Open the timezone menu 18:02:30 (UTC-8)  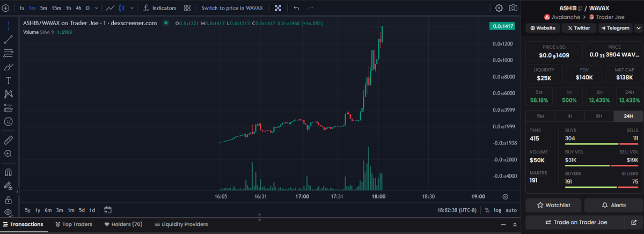[x=457, y=210]
